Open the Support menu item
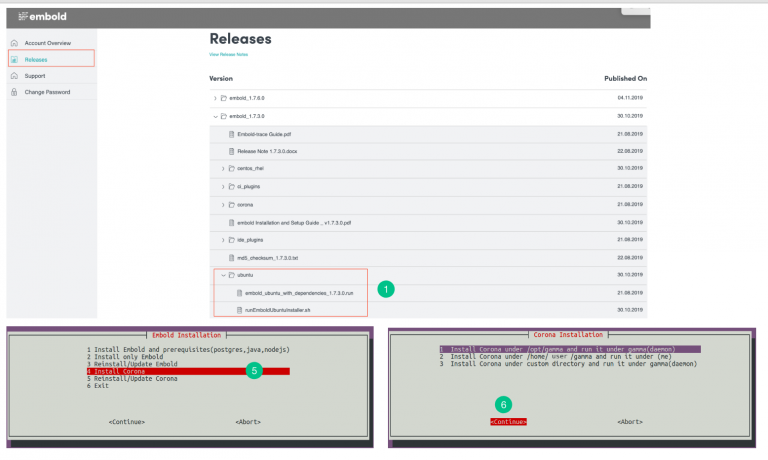The width and height of the screenshot is (768, 460). point(35,75)
